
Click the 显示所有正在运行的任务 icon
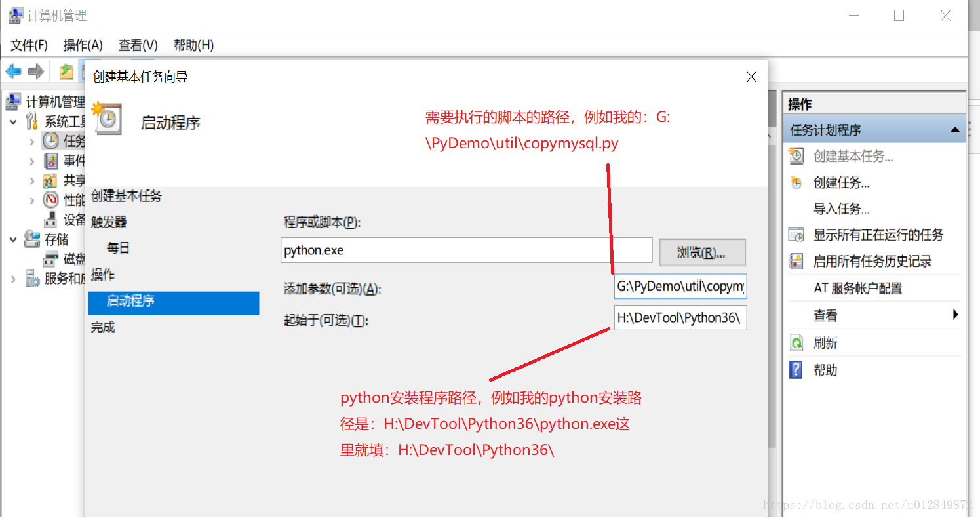coord(796,235)
